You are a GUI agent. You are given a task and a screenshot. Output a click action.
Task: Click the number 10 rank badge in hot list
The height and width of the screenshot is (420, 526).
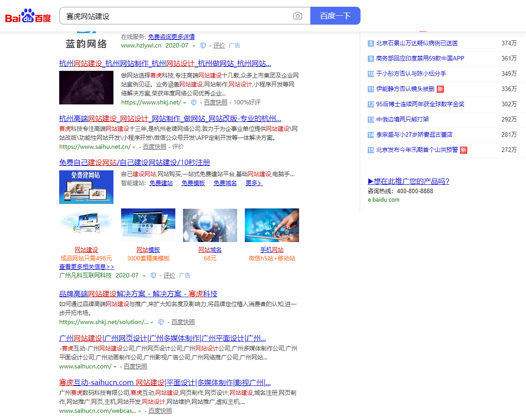tap(370, 74)
